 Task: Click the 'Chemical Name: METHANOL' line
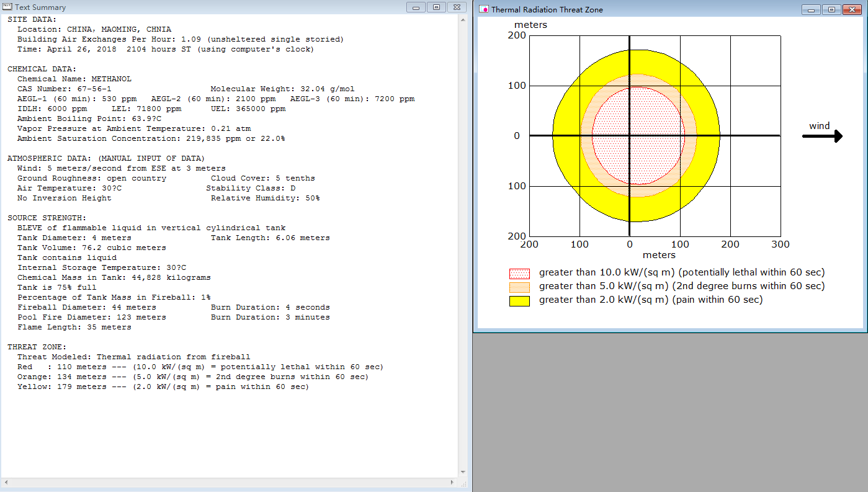point(74,79)
